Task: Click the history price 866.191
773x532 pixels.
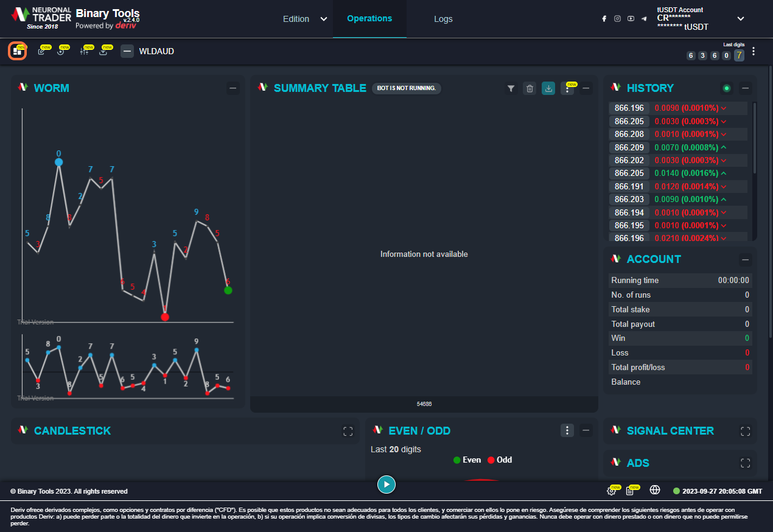Action: click(629, 186)
